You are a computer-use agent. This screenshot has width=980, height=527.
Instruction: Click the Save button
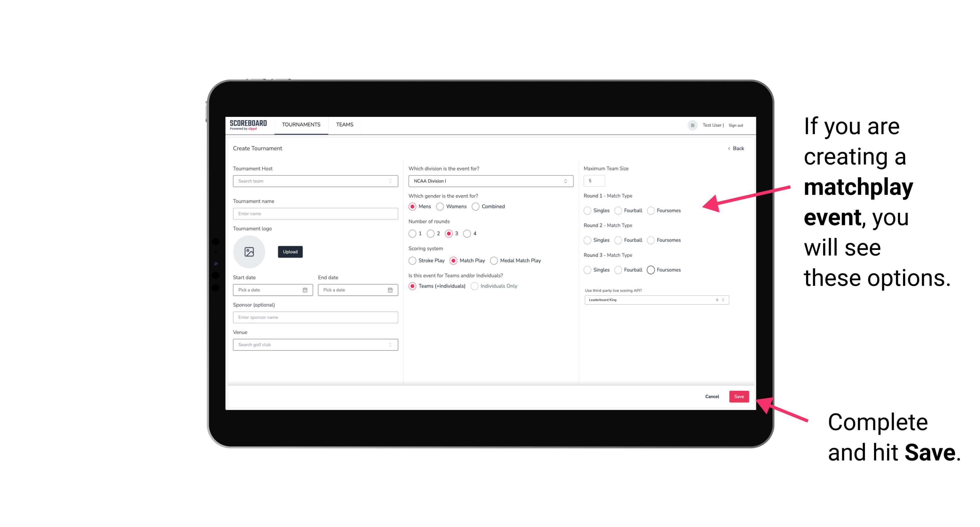pos(739,396)
